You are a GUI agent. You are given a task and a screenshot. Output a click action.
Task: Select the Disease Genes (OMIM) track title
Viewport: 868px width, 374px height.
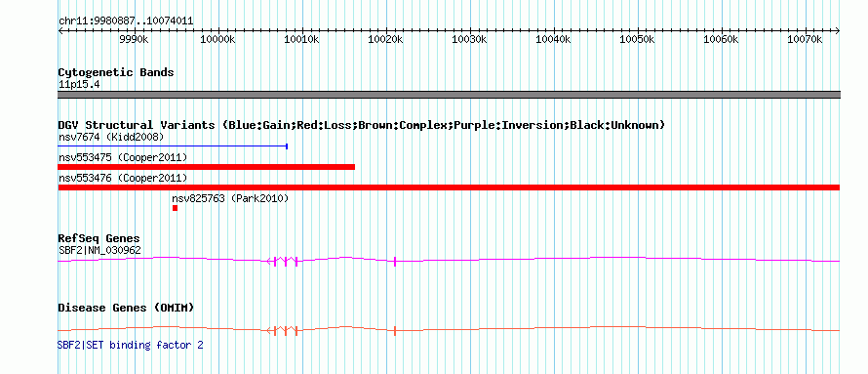(x=126, y=308)
